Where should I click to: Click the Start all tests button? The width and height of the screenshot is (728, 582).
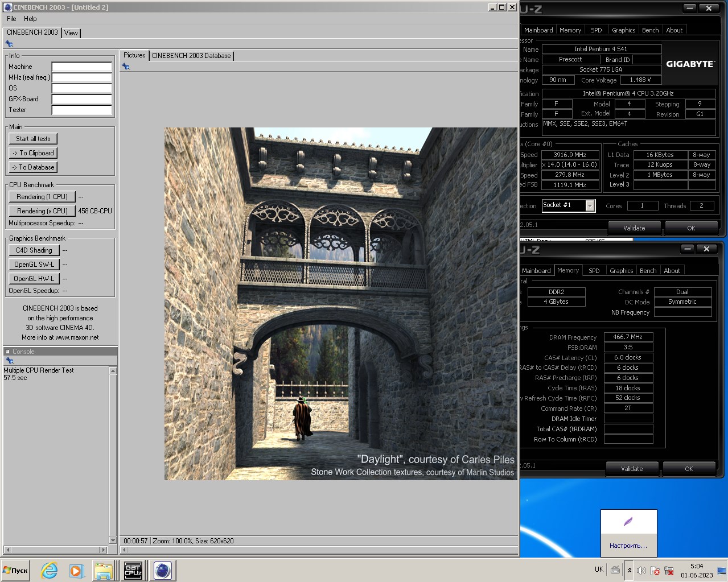(x=33, y=139)
